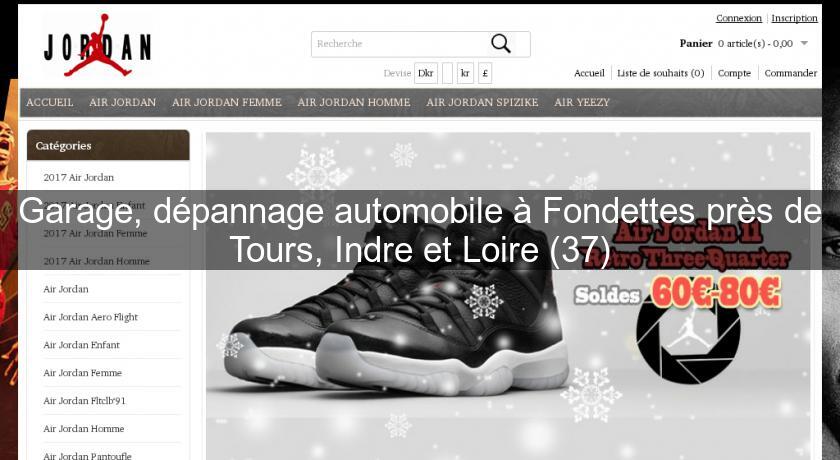840x460 pixels.
Task: Select the £ currency button
Action: click(485, 73)
